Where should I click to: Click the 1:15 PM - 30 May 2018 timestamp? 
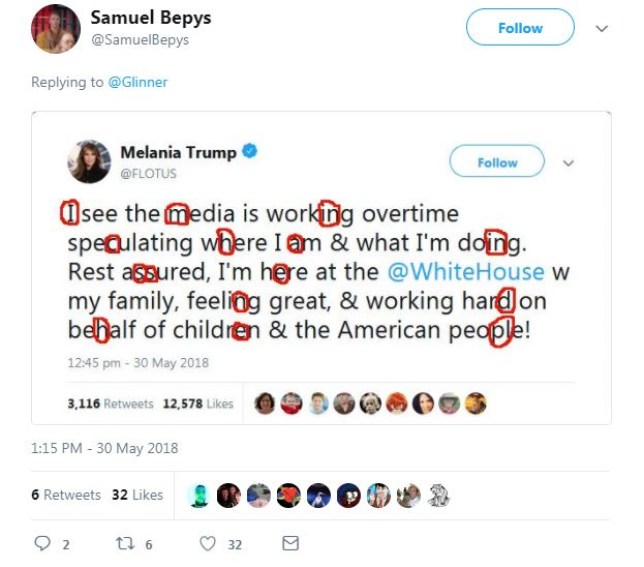coord(105,448)
